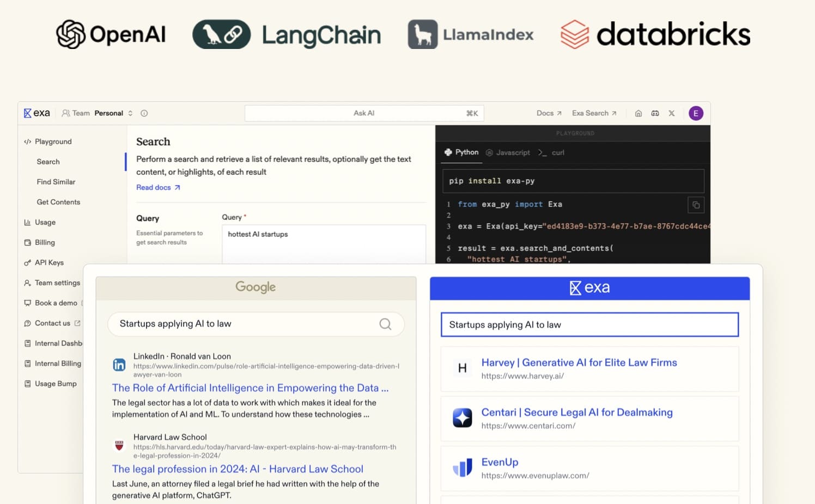This screenshot has width=815, height=504.
Task: Click external-link icon next to Contact us
Action: click(77, 323)
